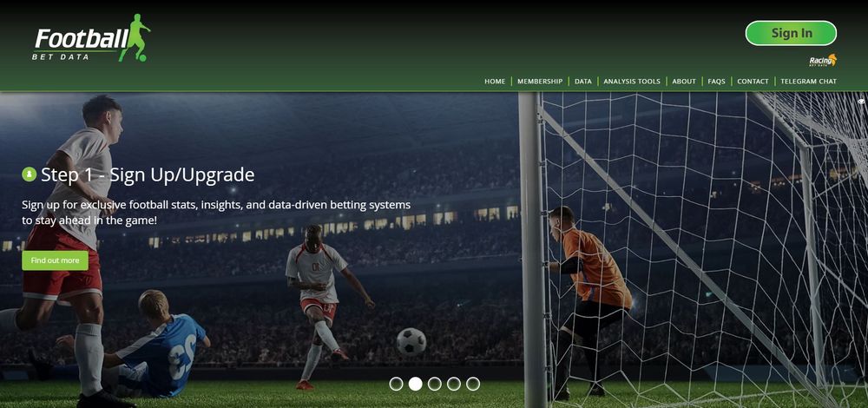Open the Membership menu item

[540, 82]
